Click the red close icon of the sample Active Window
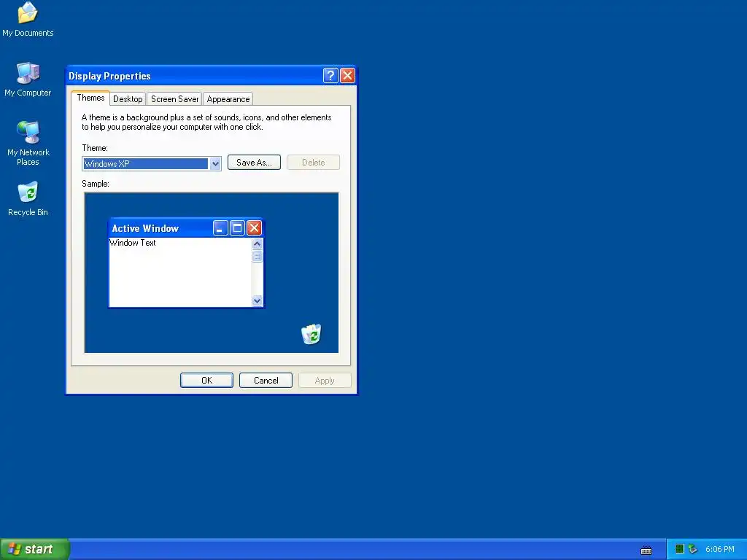This screenshot has height=560, width=747. coord(255,228)
